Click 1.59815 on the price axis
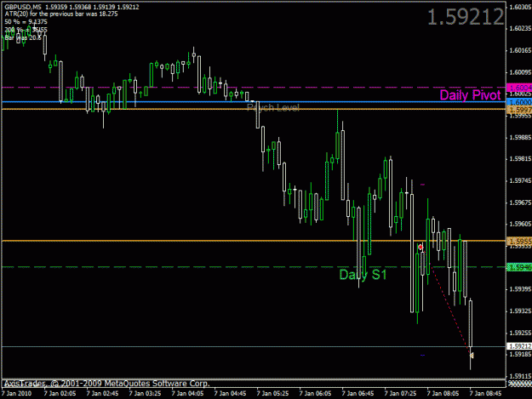This screenshot has height=399, width=532. coord(520,159)
